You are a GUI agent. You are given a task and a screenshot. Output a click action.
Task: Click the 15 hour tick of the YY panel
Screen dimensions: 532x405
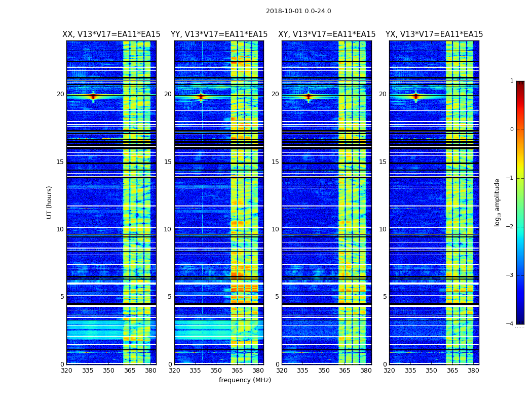tap(168, 162)
